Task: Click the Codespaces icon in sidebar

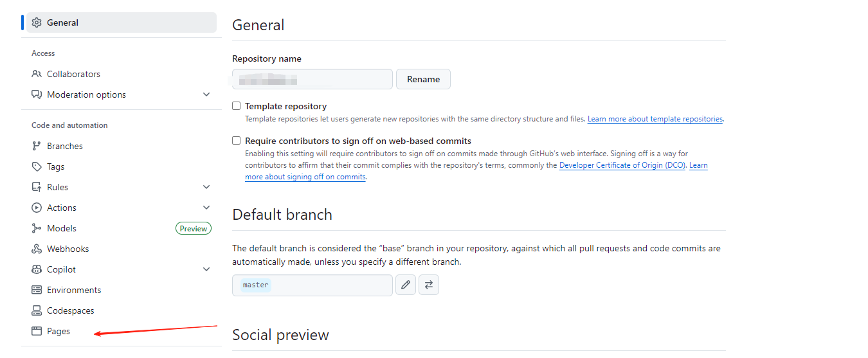Action: [37, 310]
